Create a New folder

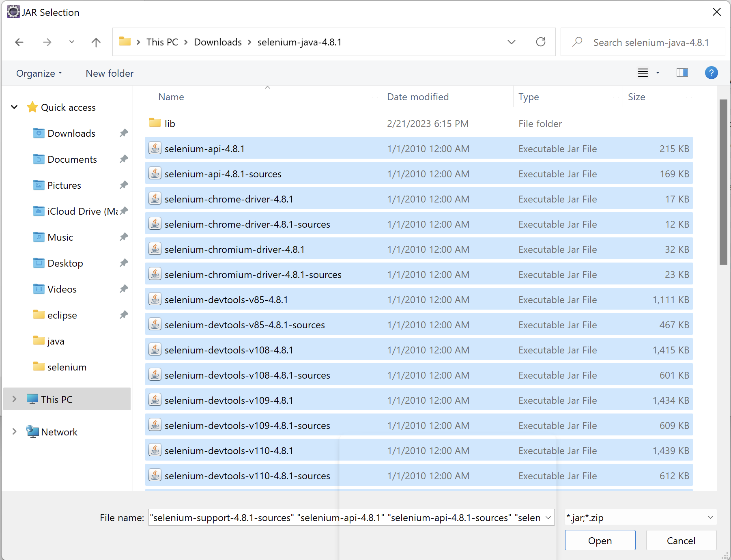(x=110, y=73)
